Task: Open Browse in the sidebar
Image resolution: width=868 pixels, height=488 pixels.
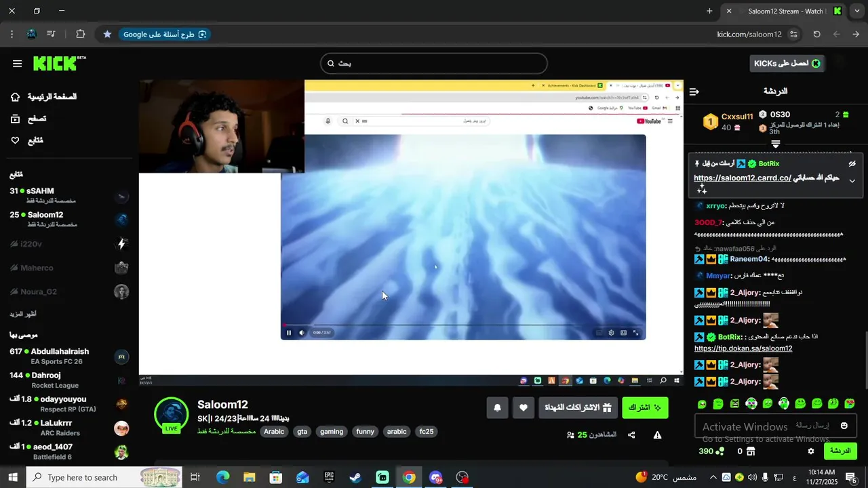Action: click(x=28, y=119)
